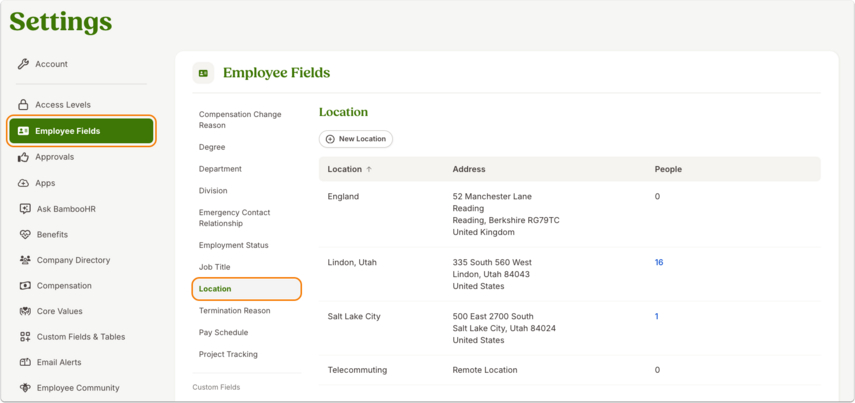Sort by Location column arrow
The width and height of the screenshot is (855, 403).
[x=369, y=169]
